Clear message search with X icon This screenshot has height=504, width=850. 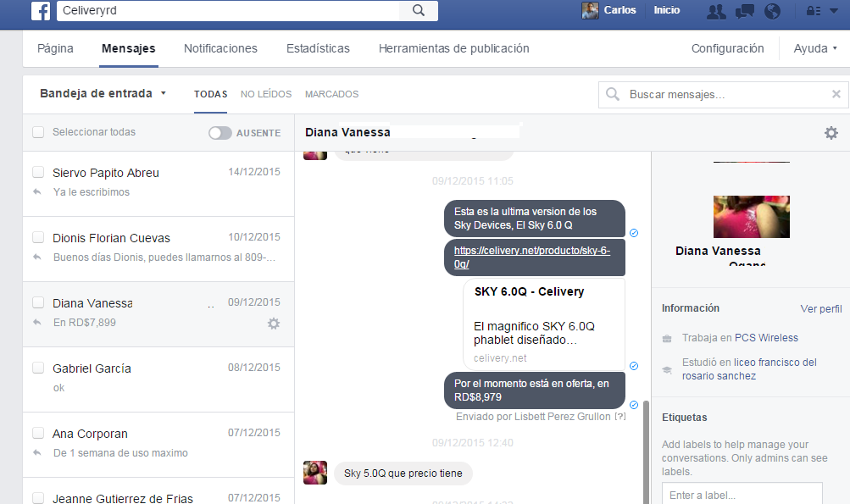[x=836, y=94]
